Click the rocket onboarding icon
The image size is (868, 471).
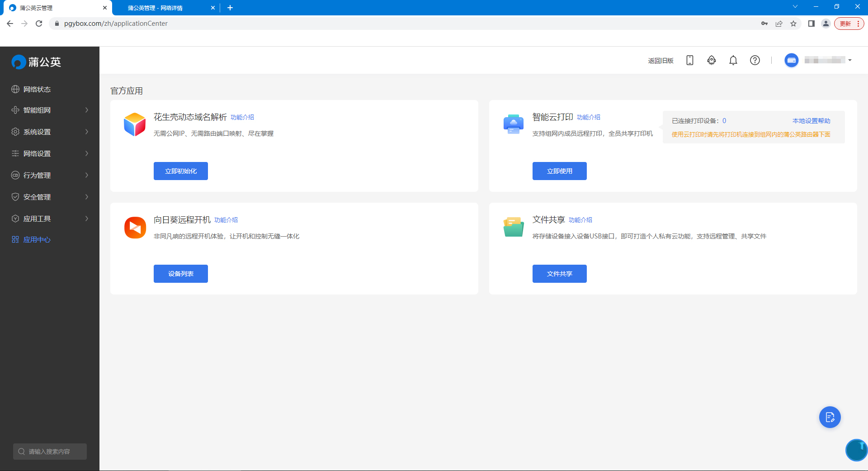point(711,60)
